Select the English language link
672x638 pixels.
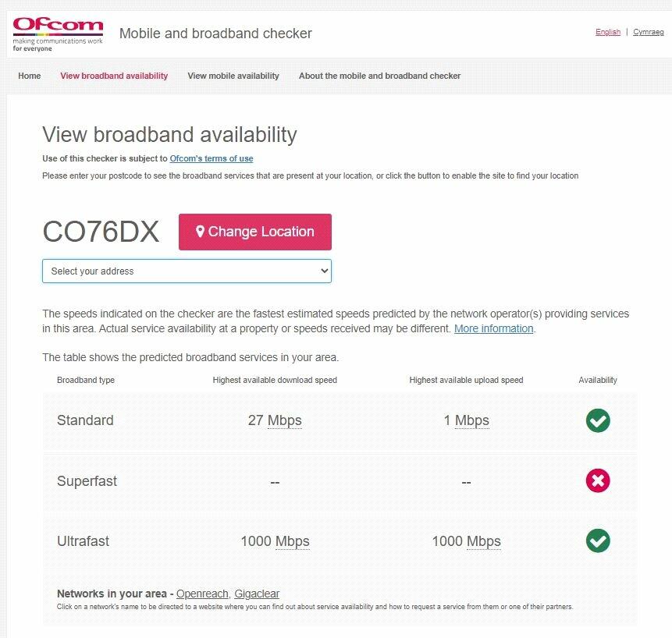coord(608,32)
